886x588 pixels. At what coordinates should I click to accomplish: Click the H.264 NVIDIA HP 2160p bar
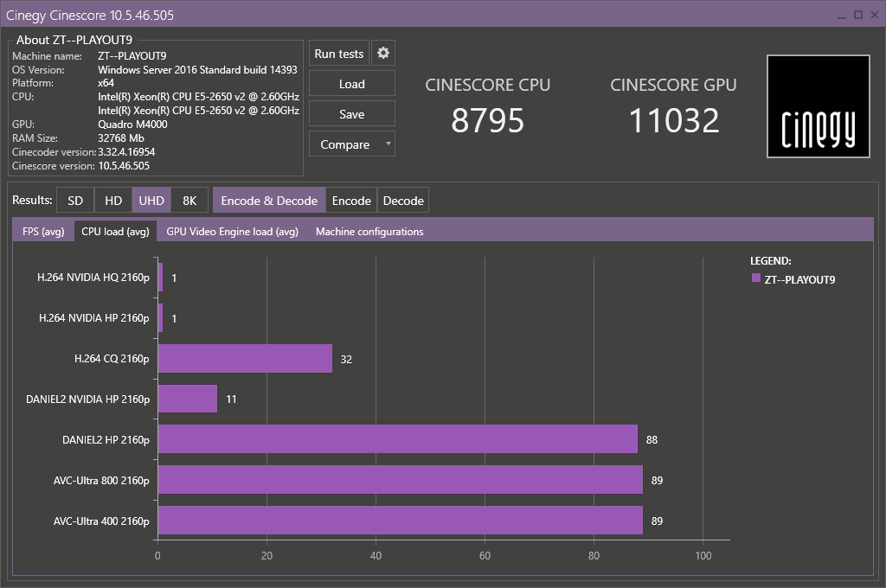point(160,318)
